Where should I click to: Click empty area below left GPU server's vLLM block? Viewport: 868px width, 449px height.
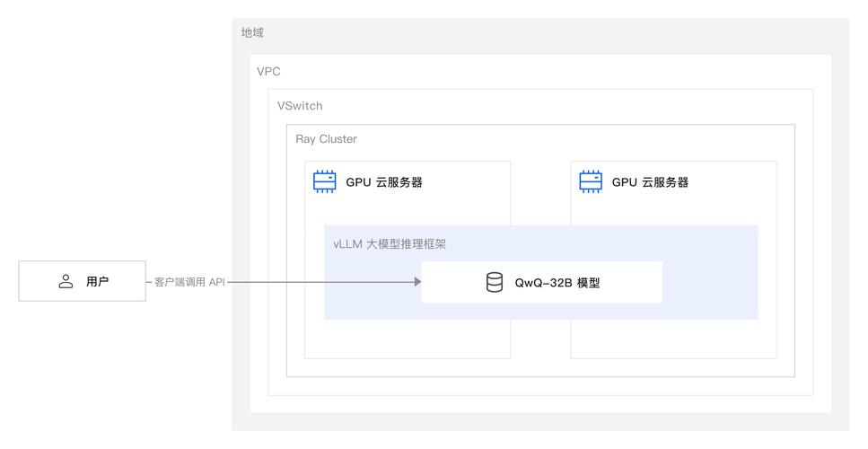[407, 339]
